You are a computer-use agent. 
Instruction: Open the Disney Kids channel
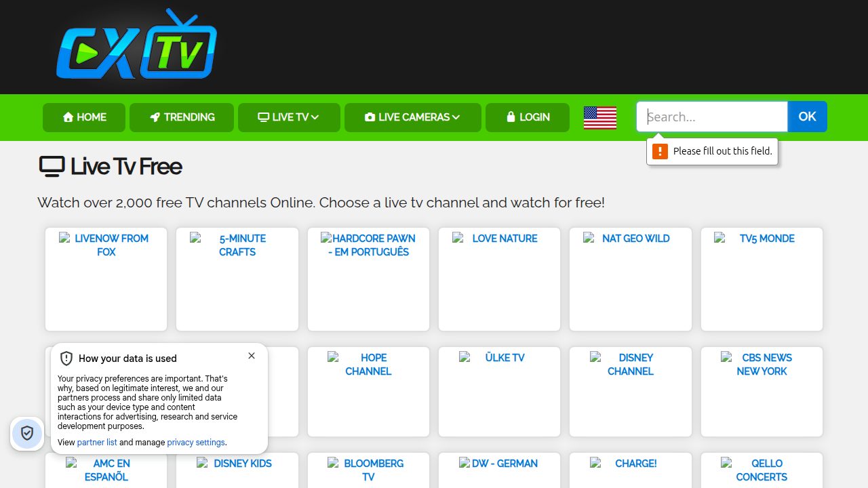coord(237,470)
